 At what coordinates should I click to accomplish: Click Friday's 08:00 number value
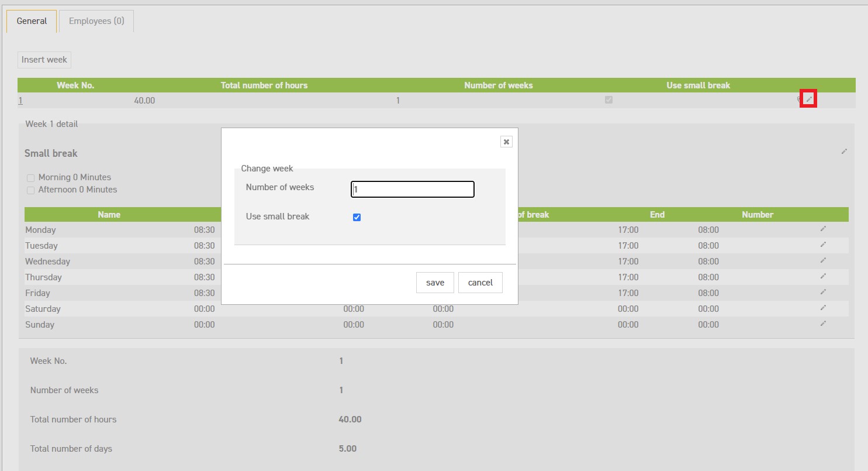click(x=708, y=293)
